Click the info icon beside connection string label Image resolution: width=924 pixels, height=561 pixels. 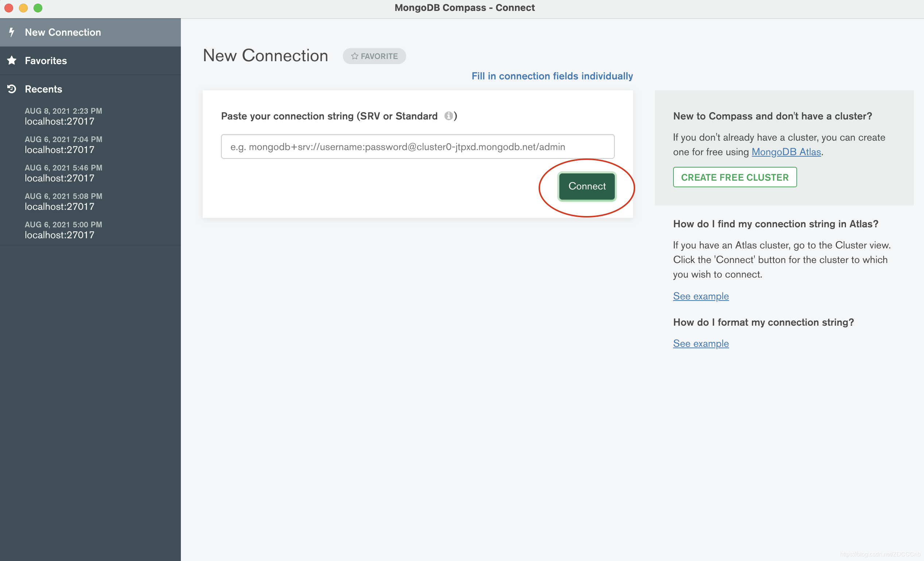coord(448,116)
